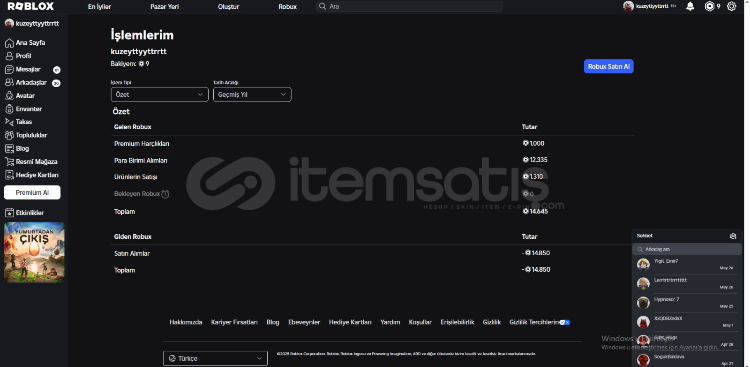Open the Yumurtadan Çıkış event thumbnail
This screenshot has height=367, width=750.
[34, 252]
